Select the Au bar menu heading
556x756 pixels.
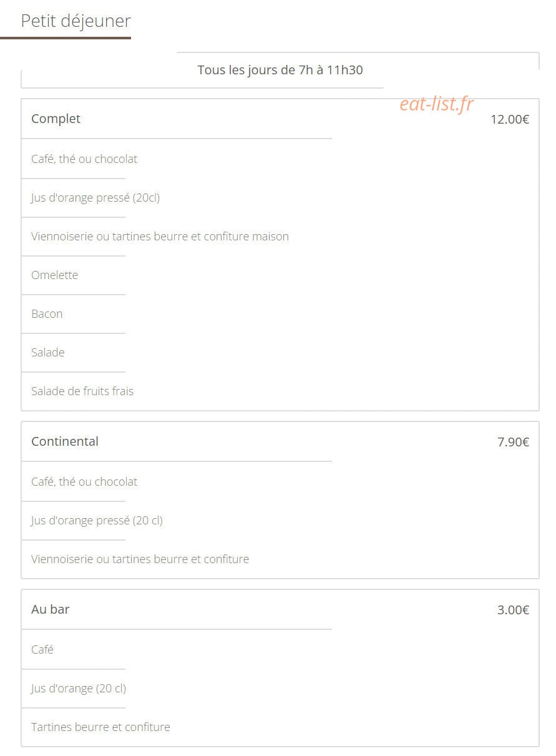(x=50, y=609)
